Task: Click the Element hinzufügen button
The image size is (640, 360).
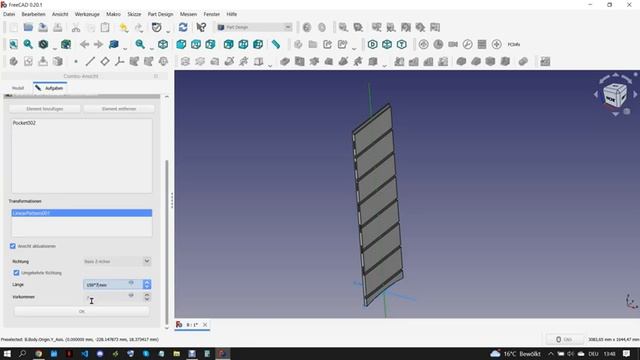Action: [44, 109]
